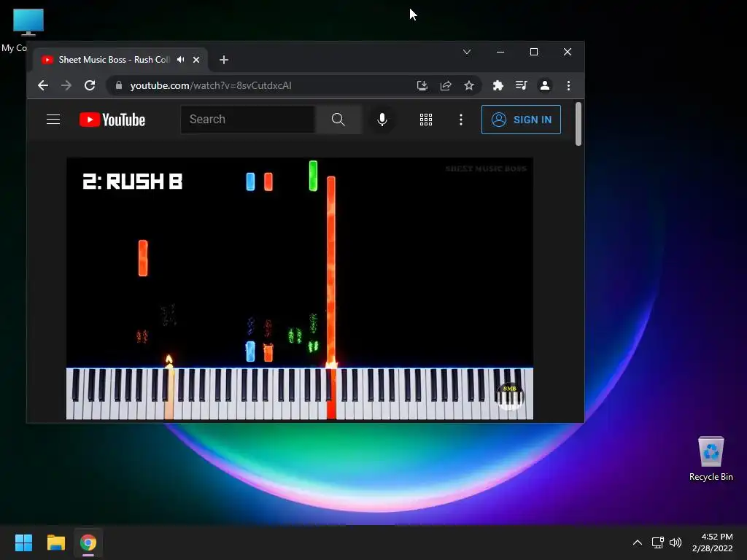Expand the tab search chevron
This screenshot has height=560, width=747.
click(467, 52)
